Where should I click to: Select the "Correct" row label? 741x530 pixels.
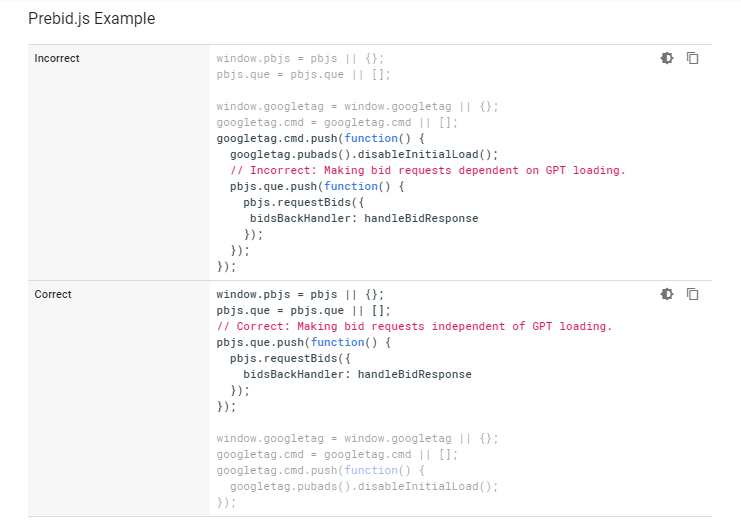53,294
